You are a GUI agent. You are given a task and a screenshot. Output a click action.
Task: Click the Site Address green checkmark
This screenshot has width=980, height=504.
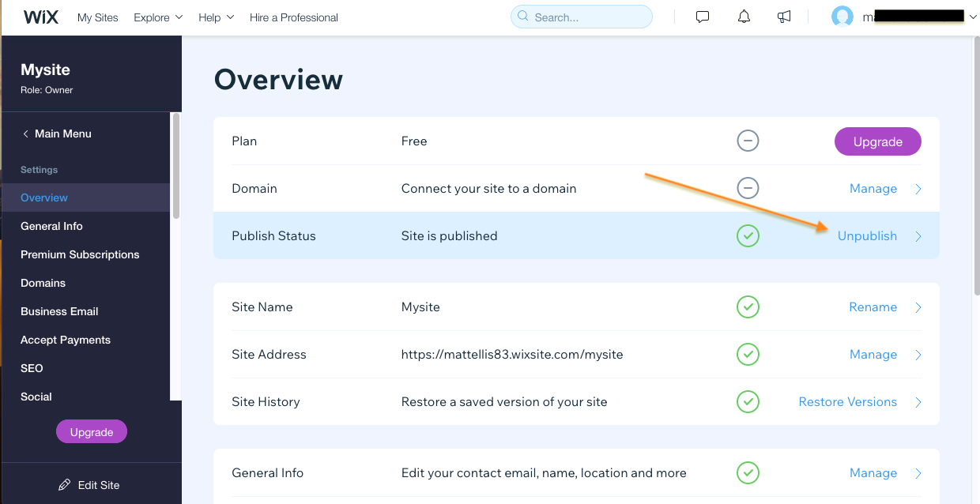(x=748, y=355)
